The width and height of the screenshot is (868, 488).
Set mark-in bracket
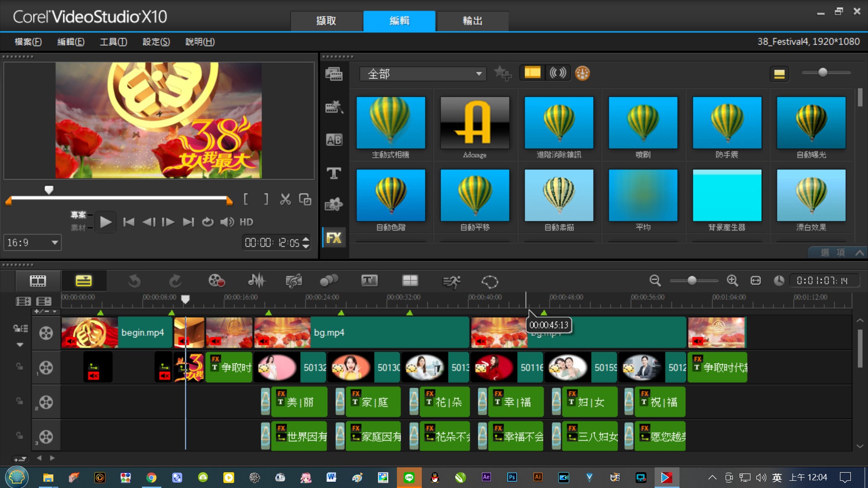[x=245, y=199]
